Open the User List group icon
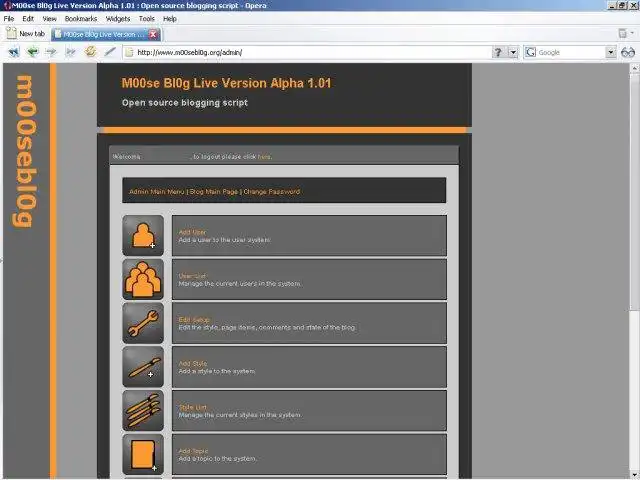This screenshot has width=640, height=480. (x=143, y=279)
